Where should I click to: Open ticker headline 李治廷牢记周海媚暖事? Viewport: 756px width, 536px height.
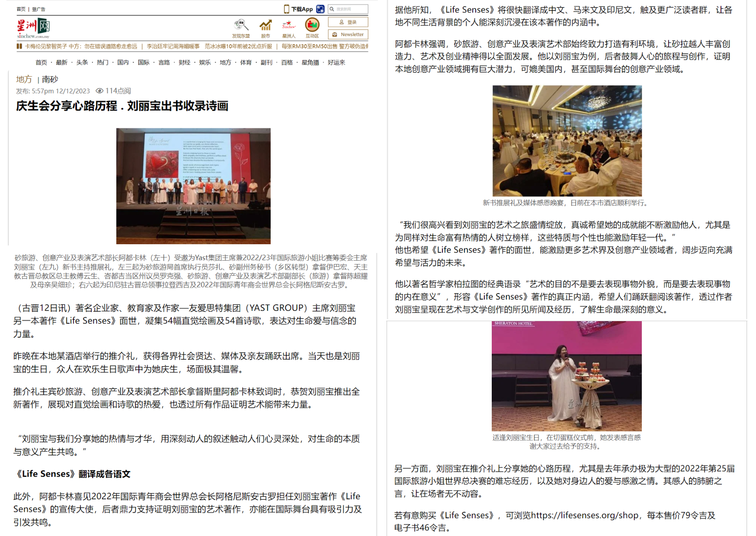coord(173,46)
